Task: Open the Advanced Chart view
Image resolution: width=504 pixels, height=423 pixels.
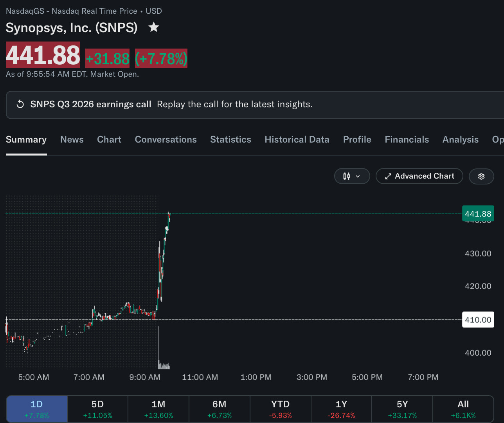Action: click(x=419, y=176)
